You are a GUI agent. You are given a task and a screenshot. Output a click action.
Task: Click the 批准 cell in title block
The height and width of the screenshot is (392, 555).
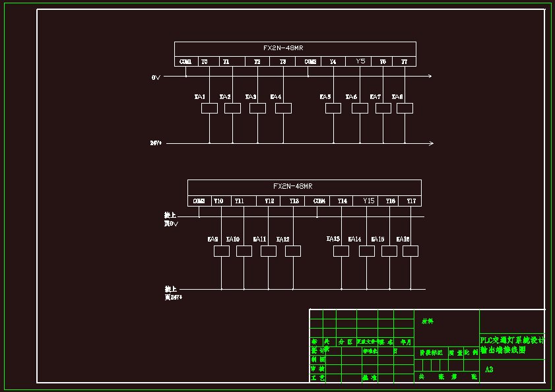tap(370, 378)
